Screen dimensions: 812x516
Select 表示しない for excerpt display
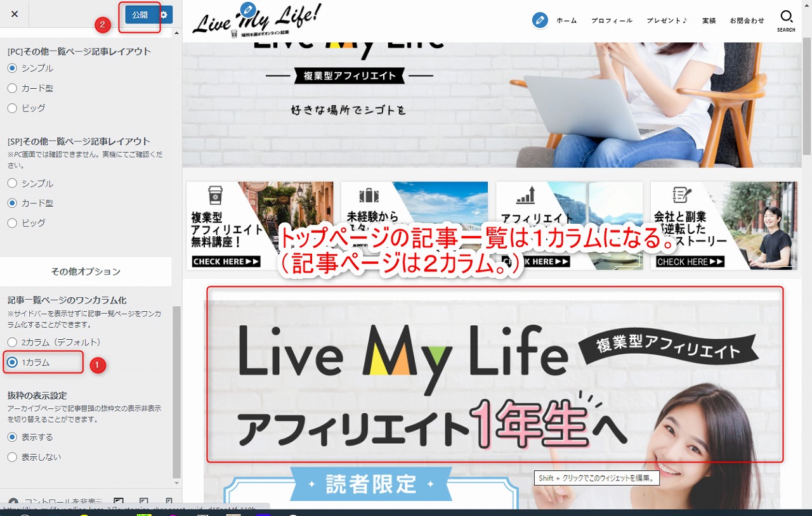pos(12,457)
